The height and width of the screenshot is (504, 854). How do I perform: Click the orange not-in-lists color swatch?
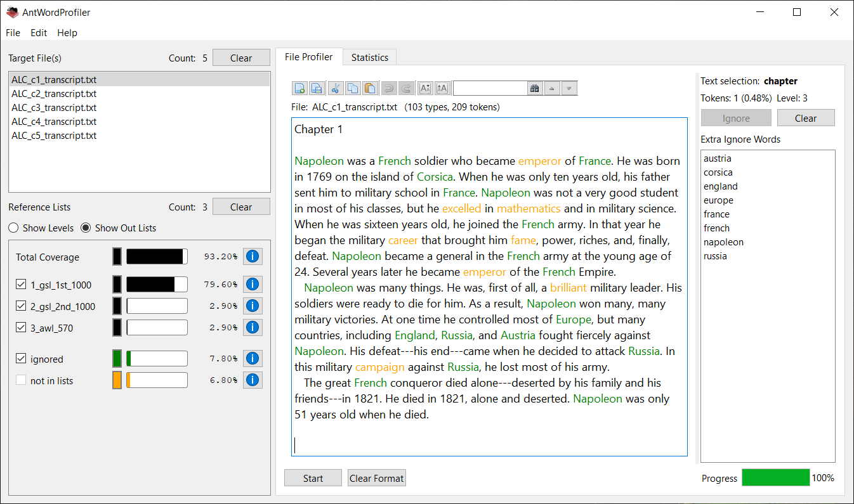pos(117,380)
